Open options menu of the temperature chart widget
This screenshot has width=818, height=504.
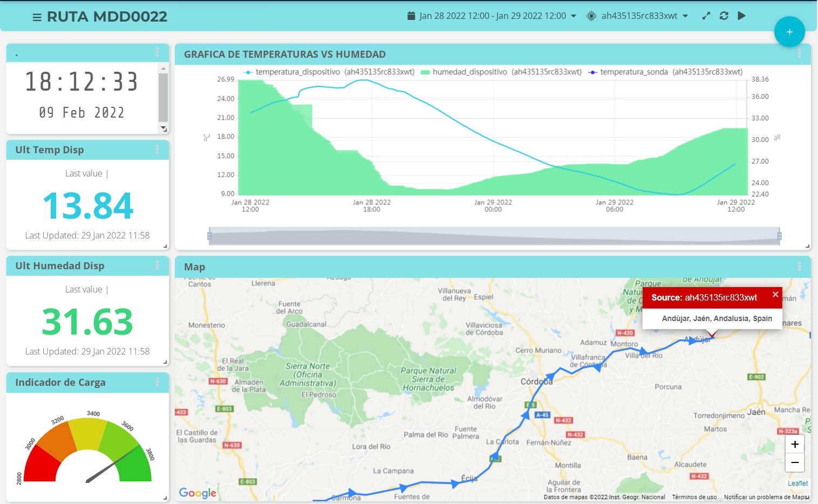[x=799, y=53]
